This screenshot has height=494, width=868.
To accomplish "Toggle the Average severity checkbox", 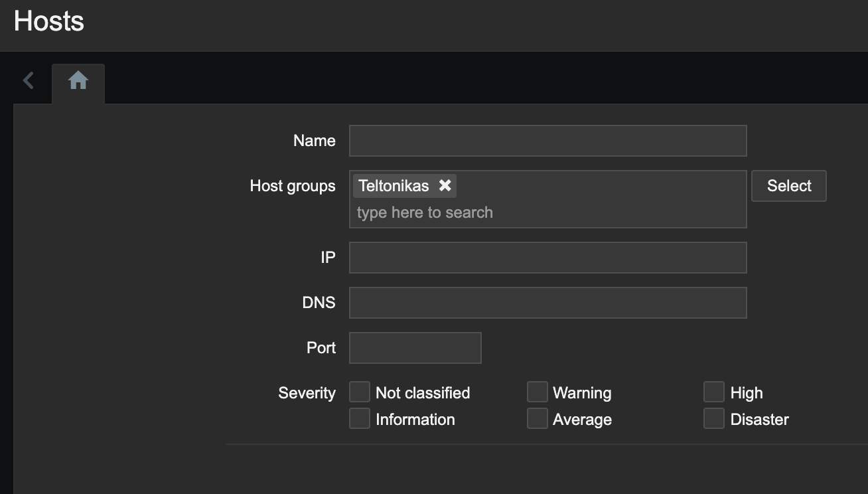I will (x=538, y=419).
